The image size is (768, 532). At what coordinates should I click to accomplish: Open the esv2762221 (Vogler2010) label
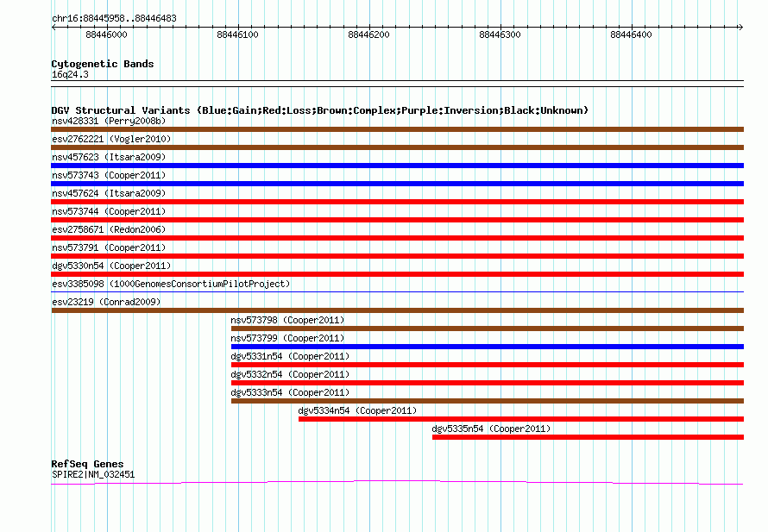point(111,139)
